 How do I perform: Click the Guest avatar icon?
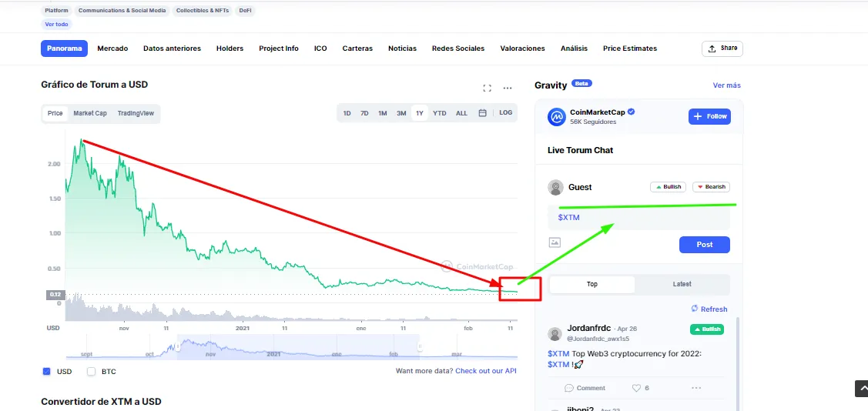tap(556, 188)
